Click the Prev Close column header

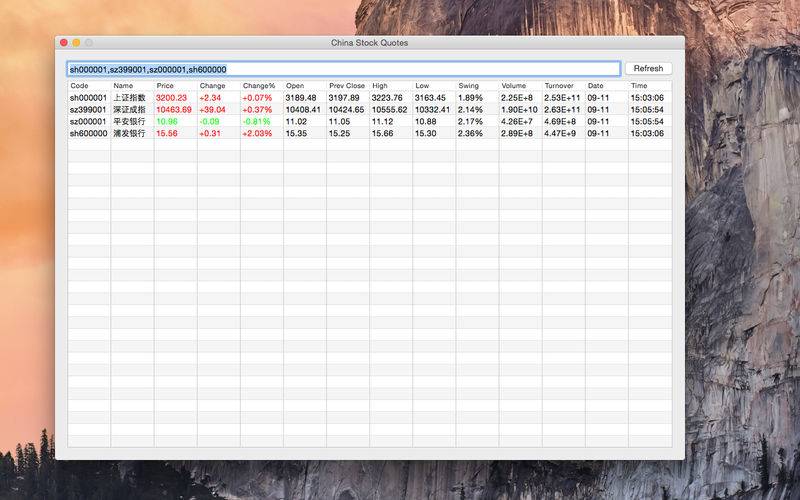pyautogui.click(x=348, y=86)
